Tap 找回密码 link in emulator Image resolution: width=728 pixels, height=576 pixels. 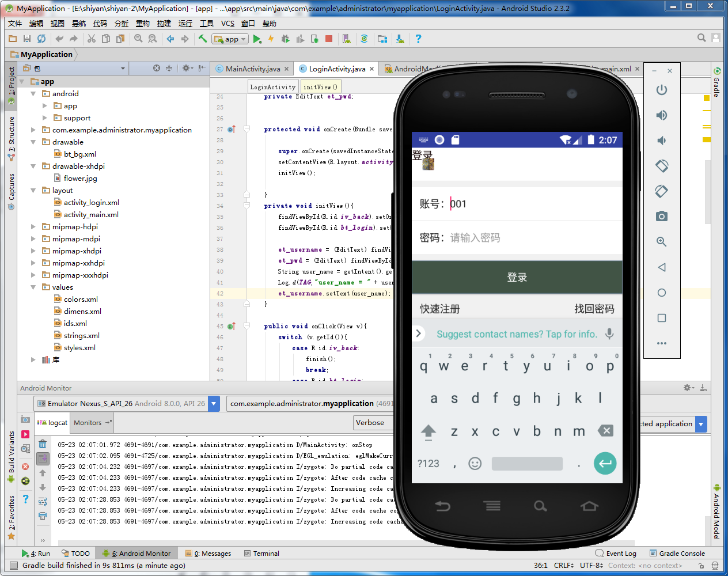(594, 309)
